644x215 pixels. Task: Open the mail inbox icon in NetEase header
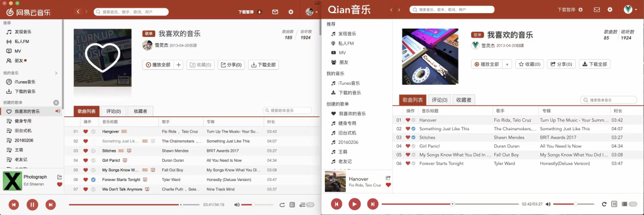(275, 12)
